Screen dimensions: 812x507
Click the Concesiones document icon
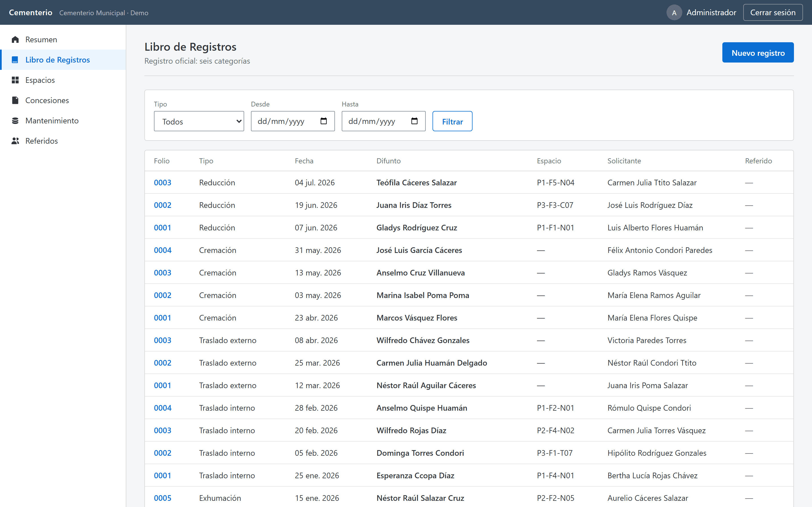15,100
